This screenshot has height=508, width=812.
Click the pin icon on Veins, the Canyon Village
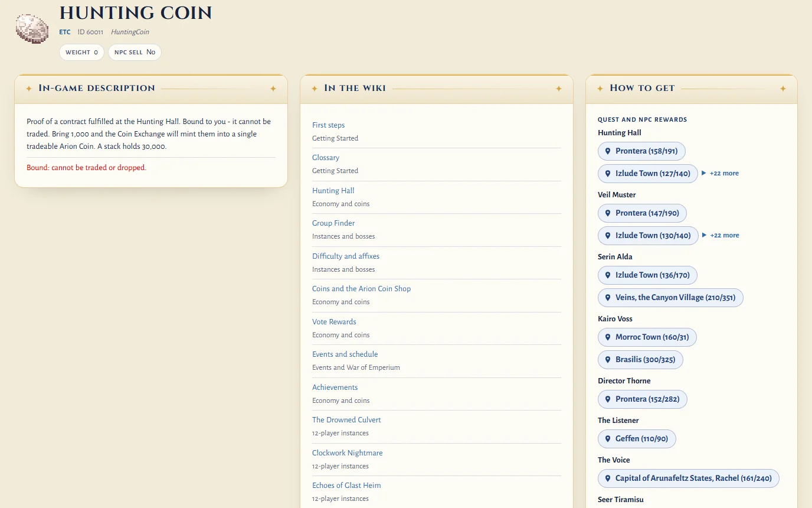point(608,298)
